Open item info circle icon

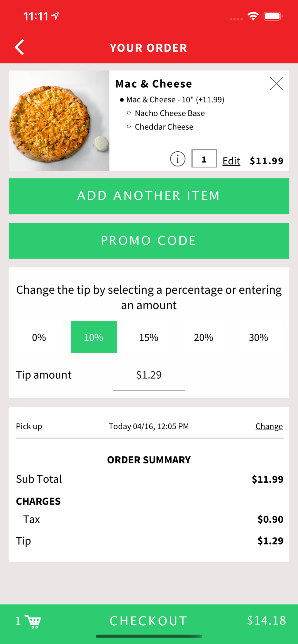(x=178, y=159)
